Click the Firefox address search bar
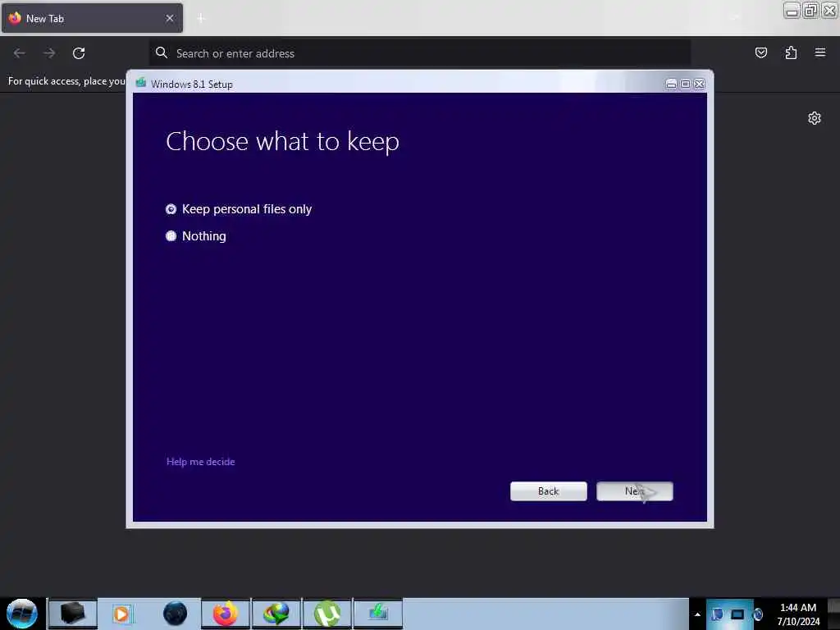Screen dimensions: 840x630 click(419, 53)
